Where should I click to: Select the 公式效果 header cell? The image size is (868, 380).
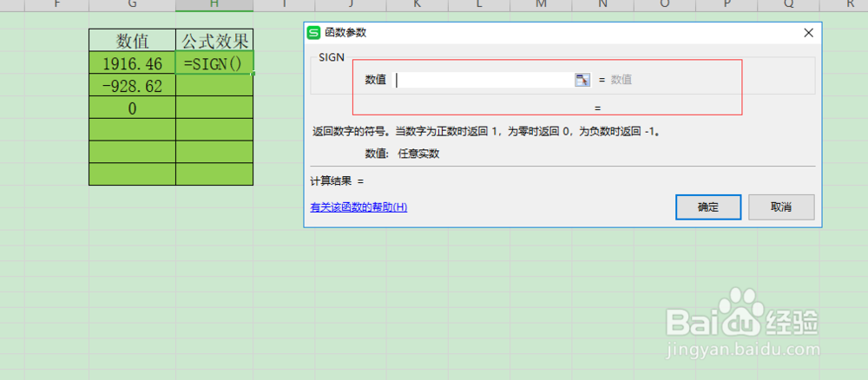214,41
